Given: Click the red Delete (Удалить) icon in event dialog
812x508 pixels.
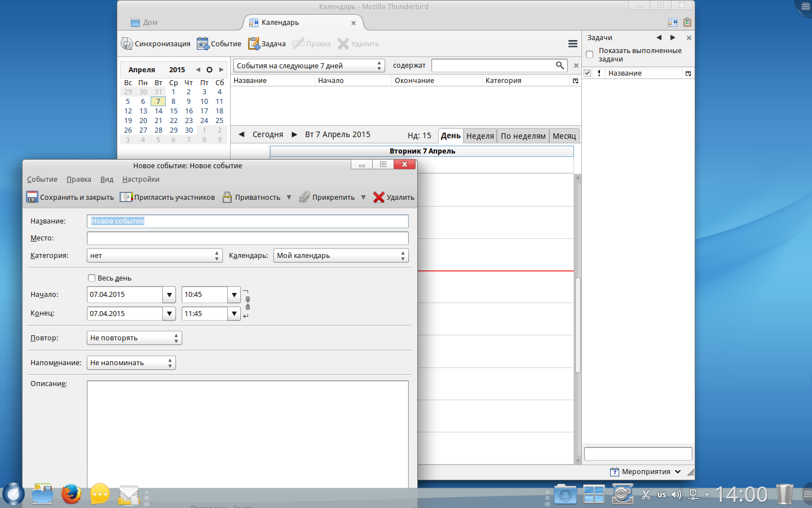Looking at the screenshot, I should pos(379,197).
